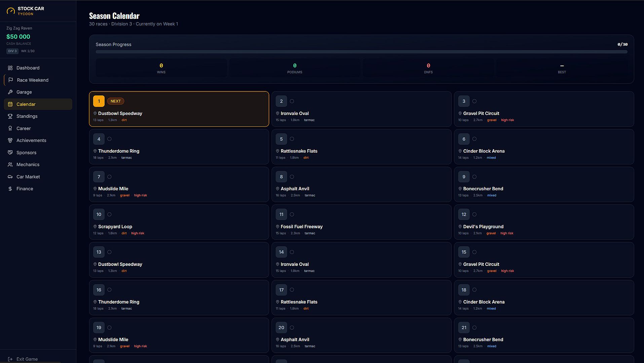644x363 pixels.
Task: Open the Thunderdome Ring race 4 card
Action: click(x=179, y=147)
